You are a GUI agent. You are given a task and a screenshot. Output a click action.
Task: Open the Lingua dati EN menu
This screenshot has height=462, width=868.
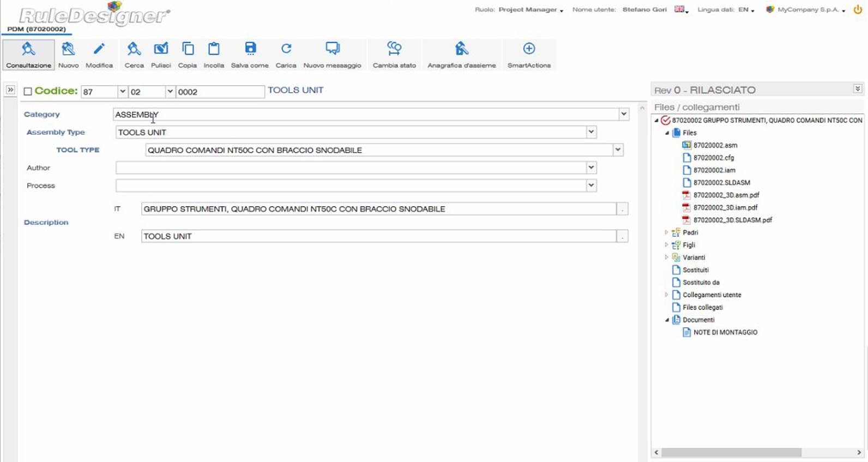tap(746, 10)
